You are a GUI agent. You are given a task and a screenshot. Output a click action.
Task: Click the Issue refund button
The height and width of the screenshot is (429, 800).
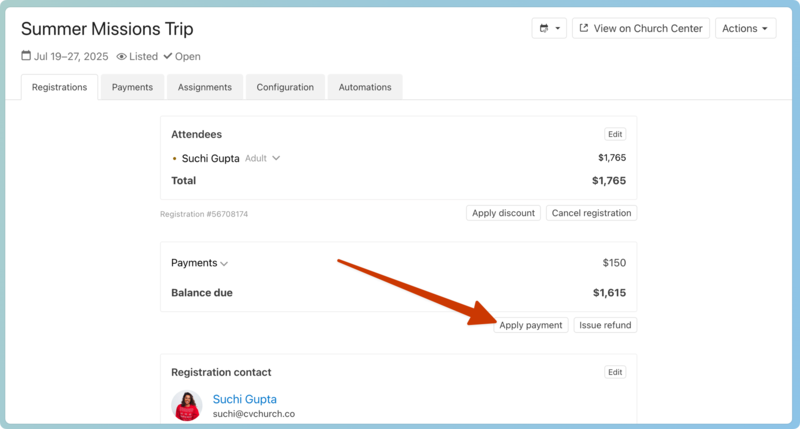[x=605, y=325]
